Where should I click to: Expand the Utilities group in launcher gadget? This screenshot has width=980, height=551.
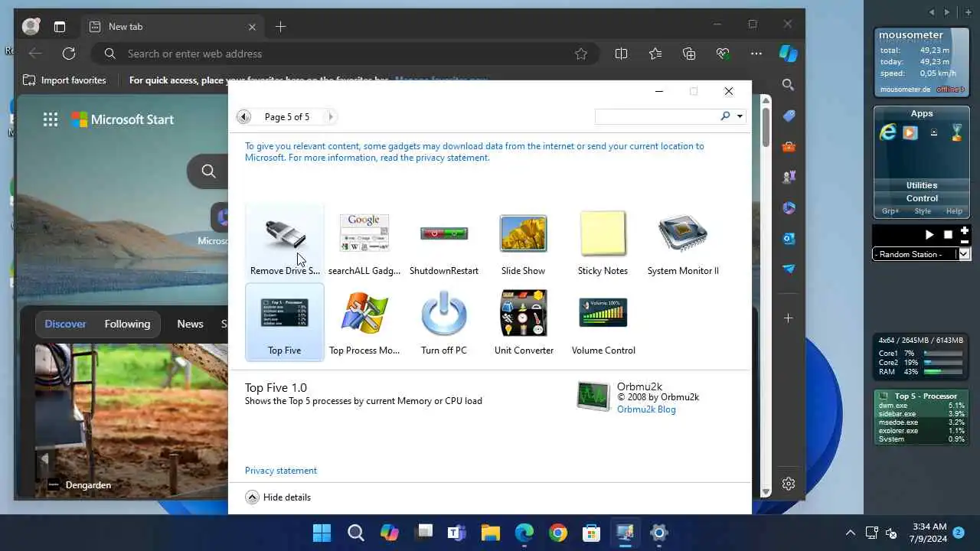coord(922,185)
